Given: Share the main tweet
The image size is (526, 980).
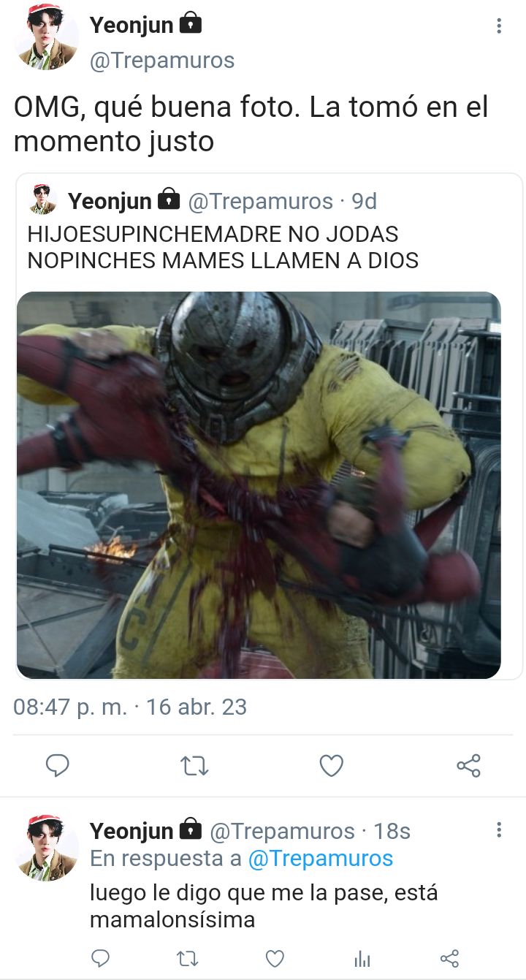Looking at the screenshot, I should 468,765.
